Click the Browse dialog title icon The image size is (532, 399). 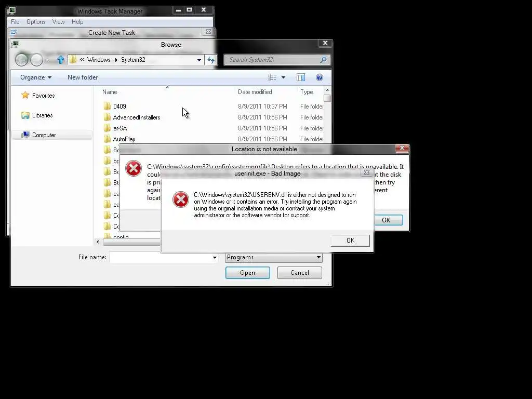coord(15,45)
